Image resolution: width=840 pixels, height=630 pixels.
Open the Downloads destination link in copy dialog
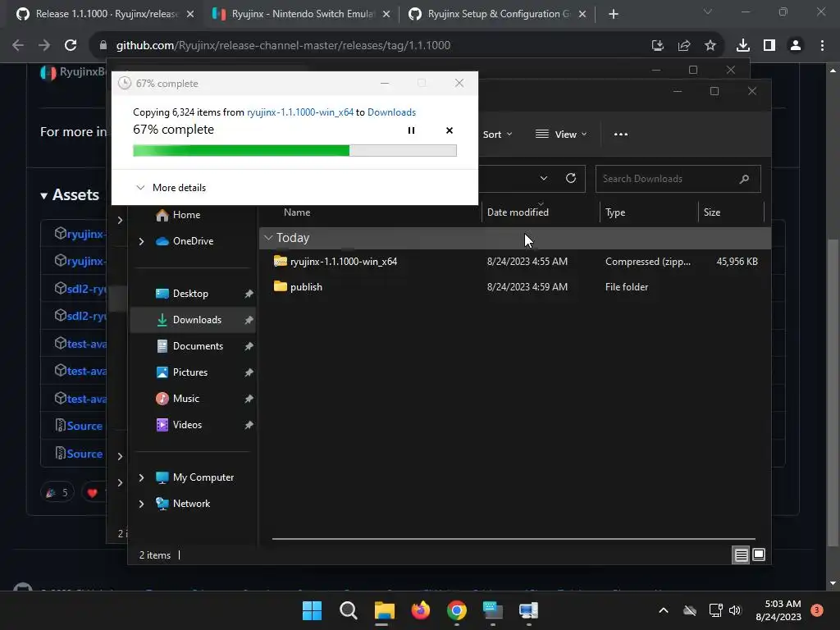391,112
